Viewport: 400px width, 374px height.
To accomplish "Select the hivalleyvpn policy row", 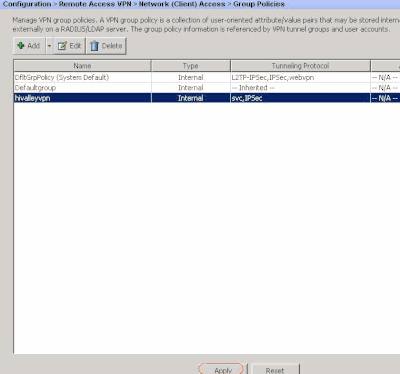I will pyautogui.click(x=207, y=98).
